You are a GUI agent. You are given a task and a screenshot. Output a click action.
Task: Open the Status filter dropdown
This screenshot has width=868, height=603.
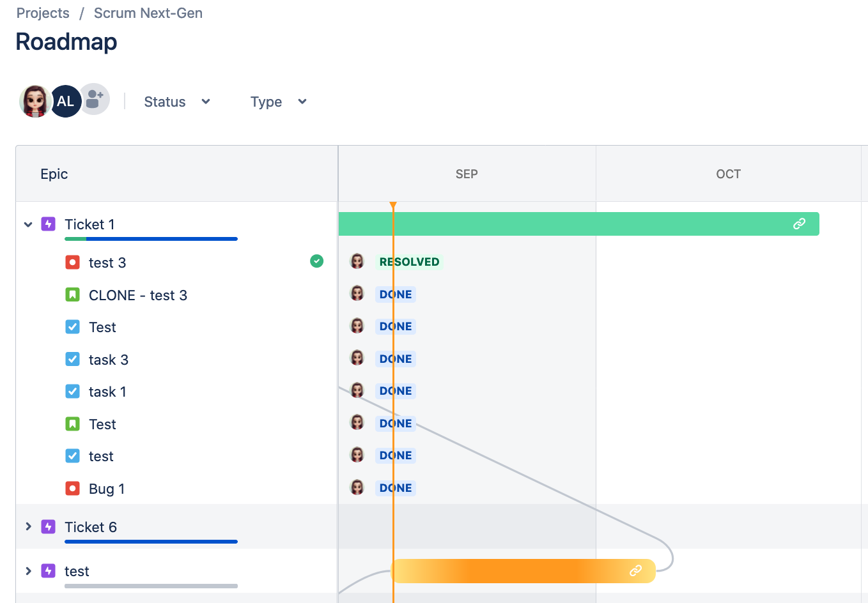(177, 102)
